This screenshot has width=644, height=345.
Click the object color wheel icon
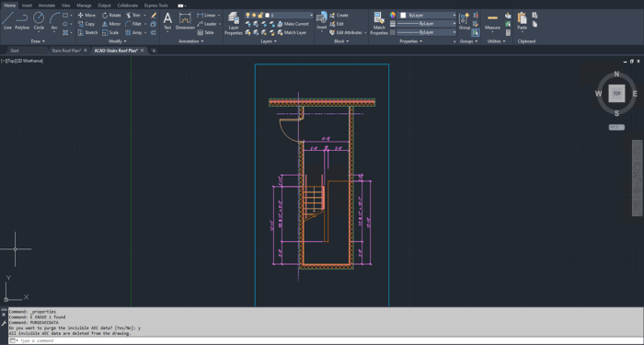click(x=393, y=16)
